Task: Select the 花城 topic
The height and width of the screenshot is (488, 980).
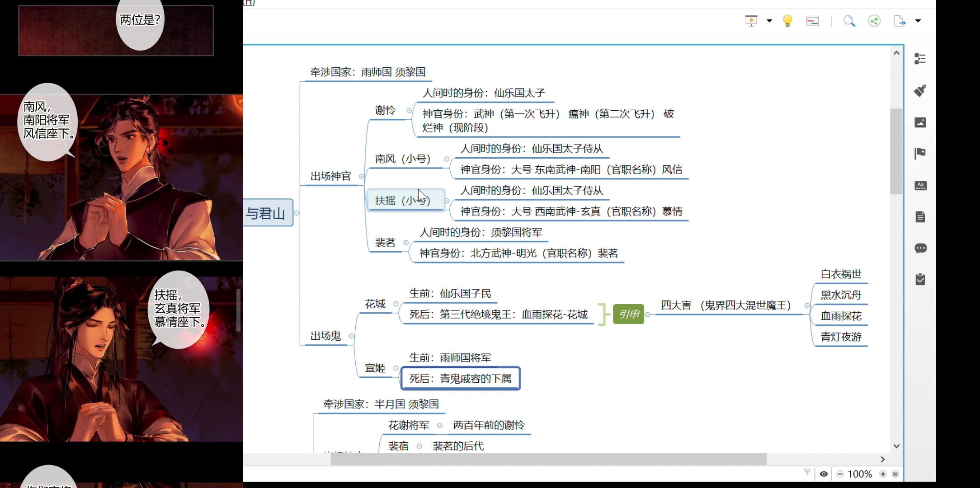Action: click(375, 304)
